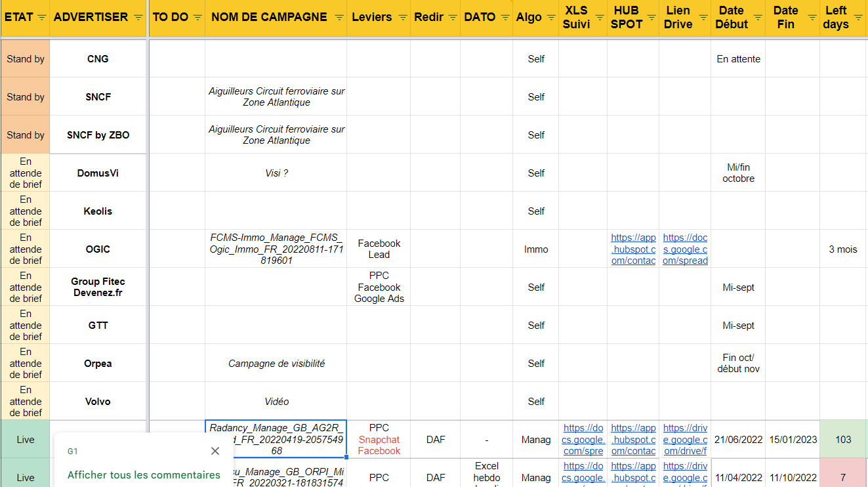This screenshot has width=868, height=487.
Task: Open the ETAT column filter
Action: click(x=42, y=18)
